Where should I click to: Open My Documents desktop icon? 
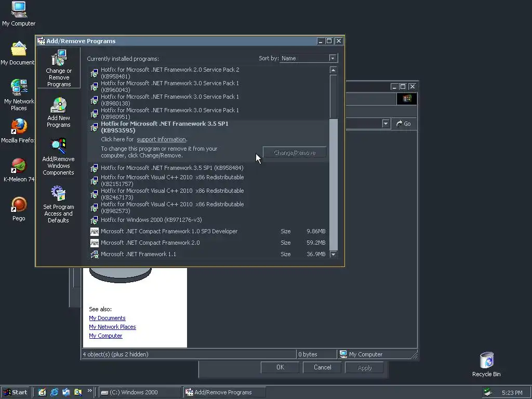17,53
